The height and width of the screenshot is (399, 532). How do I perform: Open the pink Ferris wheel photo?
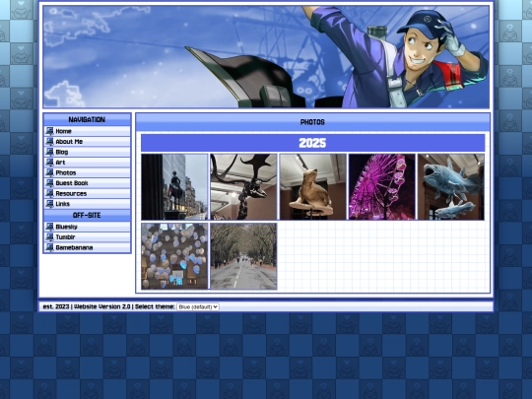click(382, 187)
